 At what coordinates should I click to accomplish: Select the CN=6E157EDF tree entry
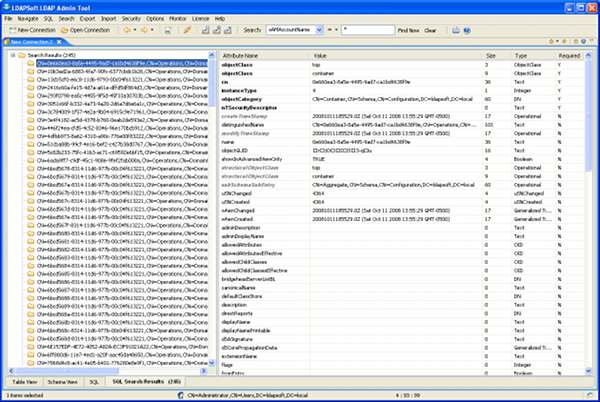pyautogui.click(x=122, y=347)
